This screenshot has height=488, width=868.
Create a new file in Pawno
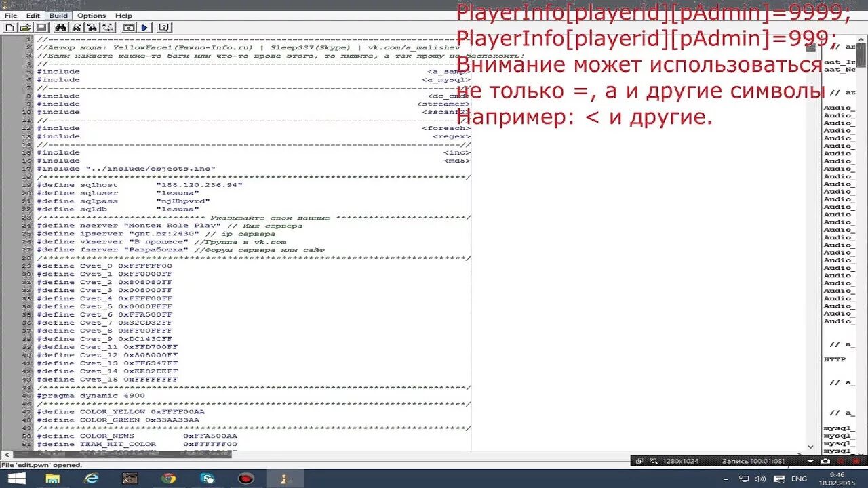point(9,27)
